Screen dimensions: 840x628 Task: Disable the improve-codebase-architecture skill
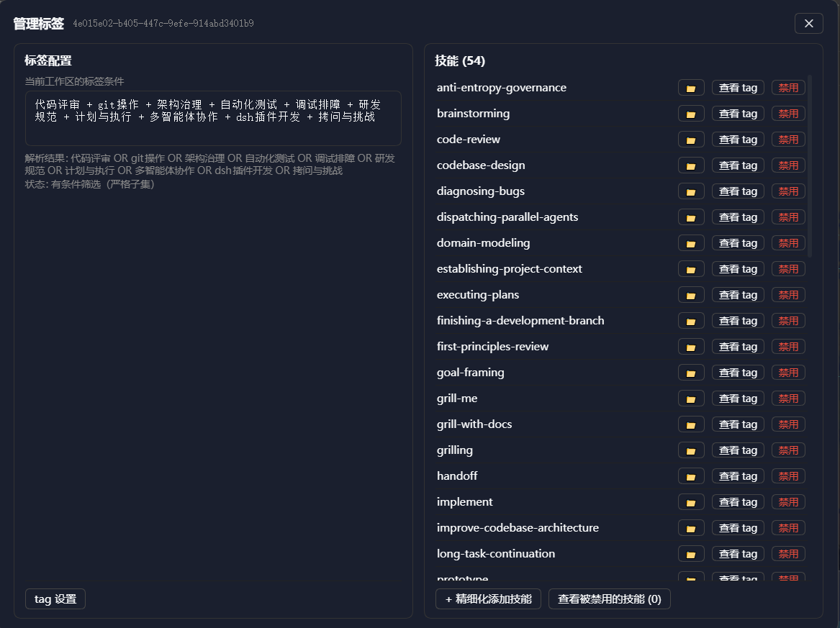pyautogui.click(x=788, y=528)
